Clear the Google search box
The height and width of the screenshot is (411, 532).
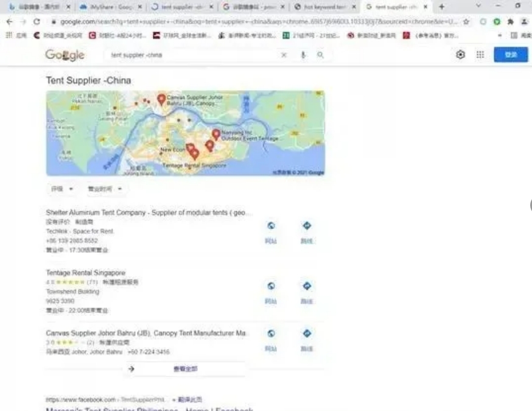click(x=284, y=55)
